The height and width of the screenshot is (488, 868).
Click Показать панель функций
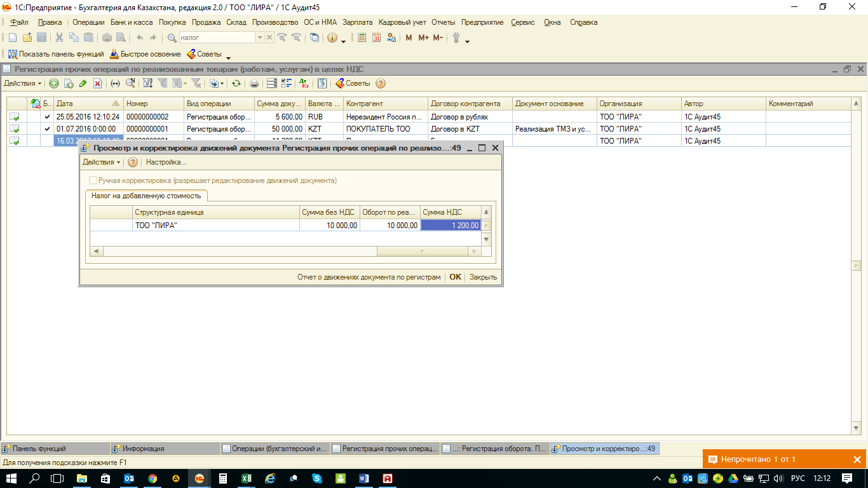(x=56, y=54)
